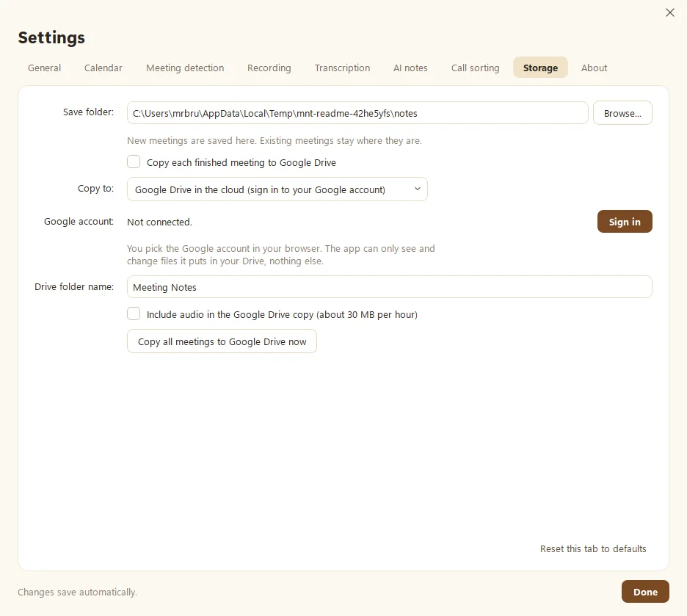This screenshot has width=687, height=616.
Task: Open the General tab
Action: [x=44, y=68]
